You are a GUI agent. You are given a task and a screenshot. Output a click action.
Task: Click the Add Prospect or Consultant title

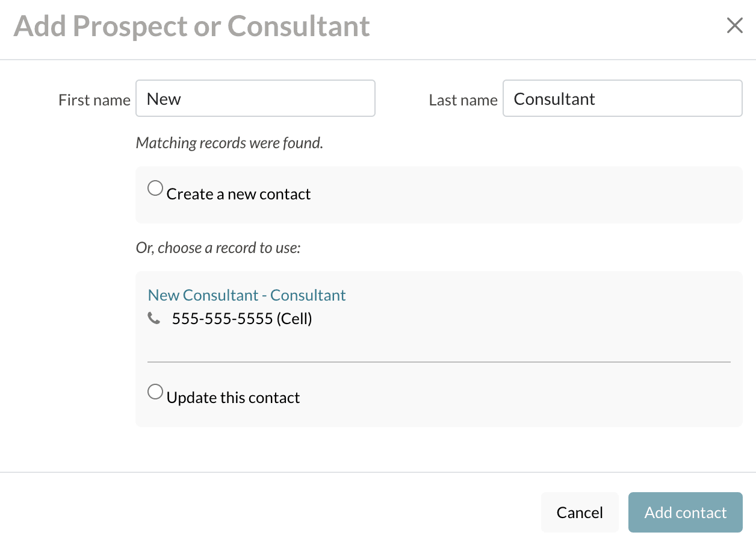[191, 27]
